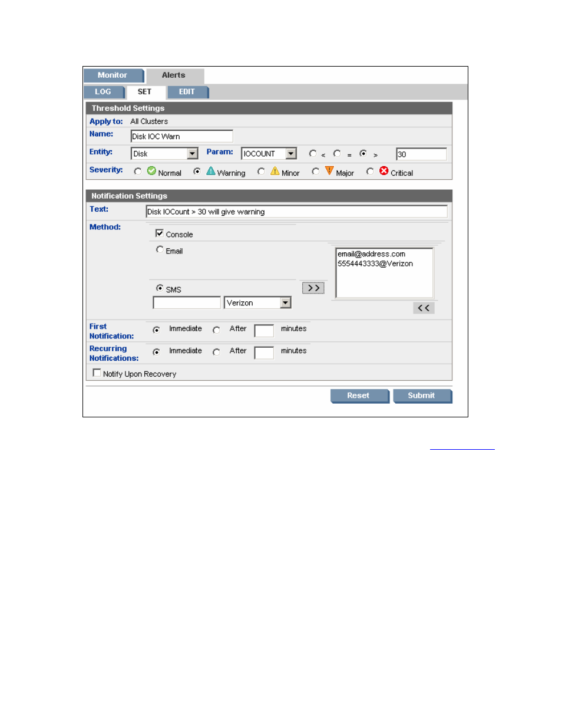Click the yellow Minor severity icon
This screenshot has width=562, height=728.
275,171
